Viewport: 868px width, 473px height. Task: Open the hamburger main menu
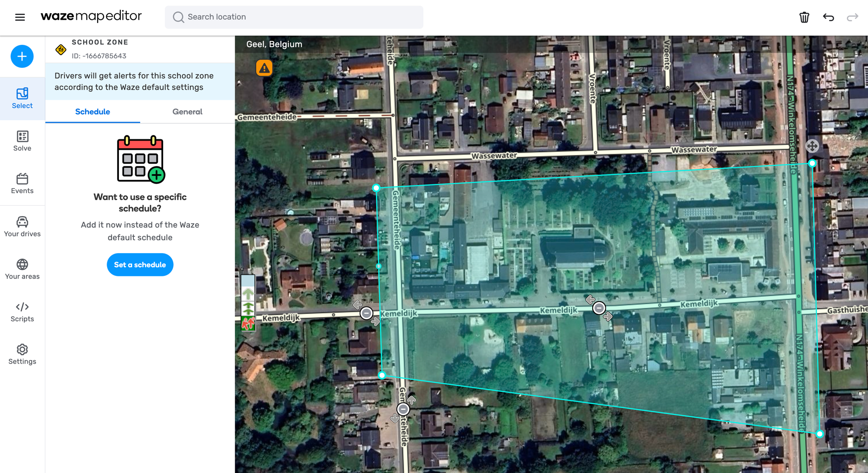(x=20, y=17)
